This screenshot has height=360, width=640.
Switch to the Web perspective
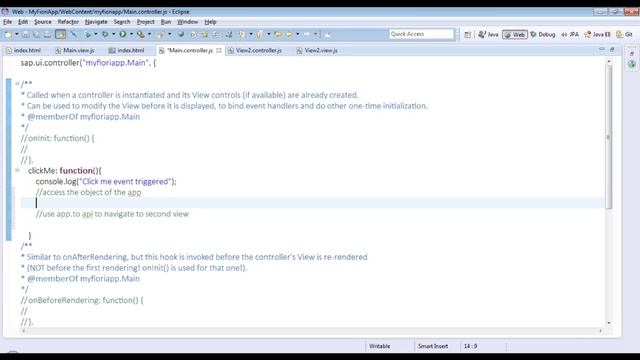pos(515,35)
